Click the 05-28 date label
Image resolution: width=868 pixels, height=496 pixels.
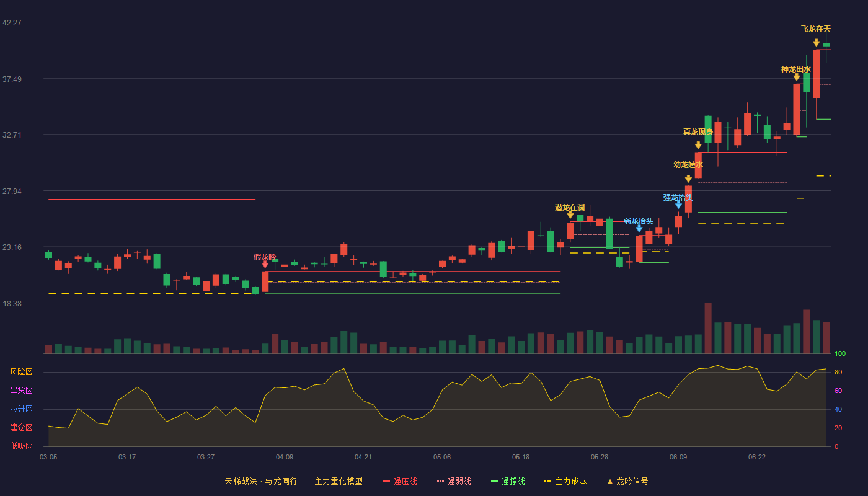(x=600, y=457)
